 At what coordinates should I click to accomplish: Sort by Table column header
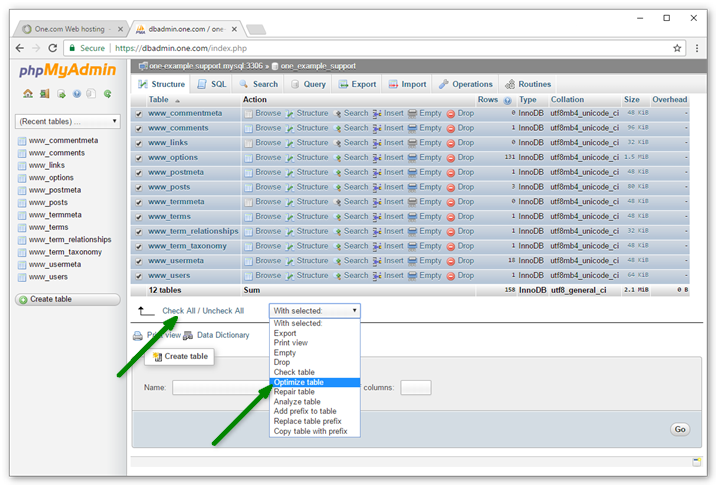click(158, 100)
